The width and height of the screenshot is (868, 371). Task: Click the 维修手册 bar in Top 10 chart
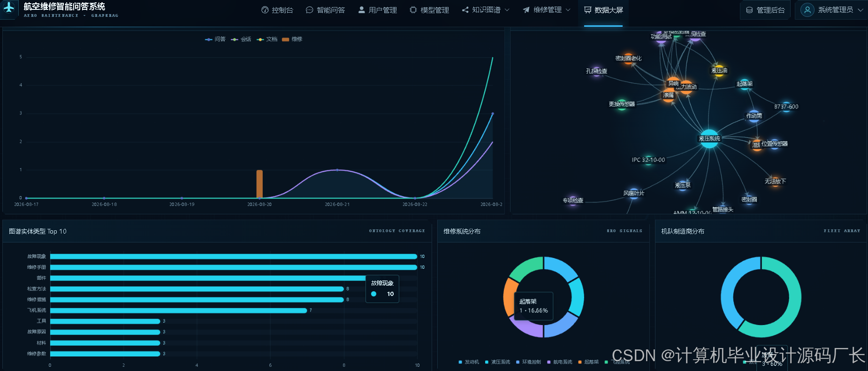click(234, 267)
